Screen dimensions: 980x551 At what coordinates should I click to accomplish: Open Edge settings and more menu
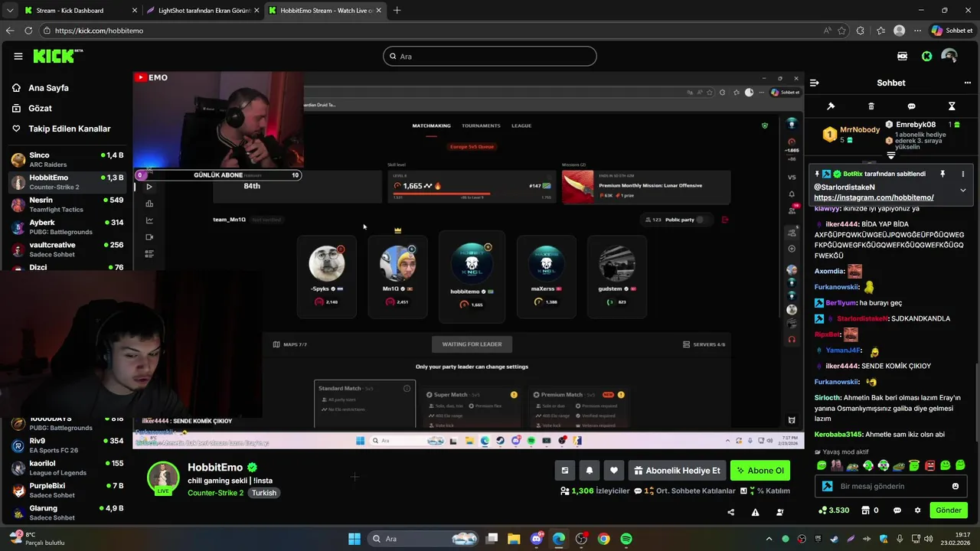click(917, 31)
